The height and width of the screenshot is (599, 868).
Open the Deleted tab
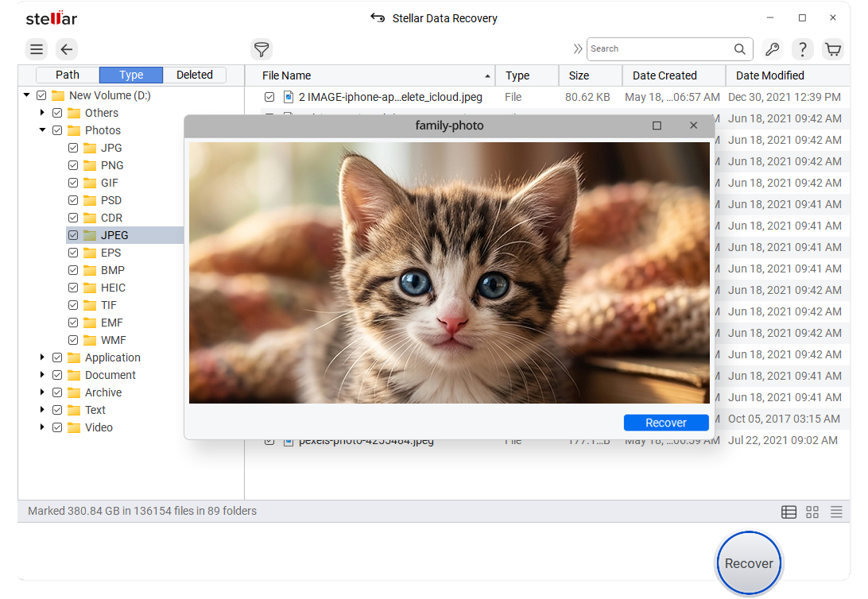(194, 75)
